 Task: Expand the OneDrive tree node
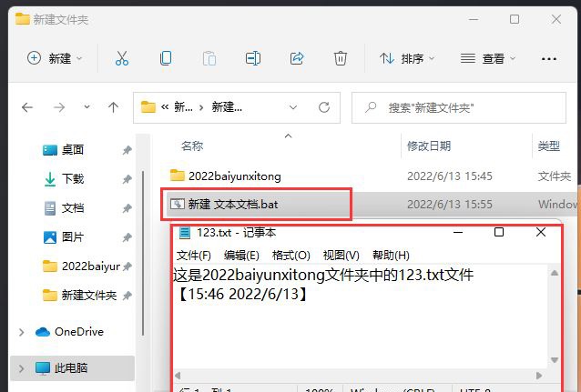pyautogui.click(x=22, y=332)
